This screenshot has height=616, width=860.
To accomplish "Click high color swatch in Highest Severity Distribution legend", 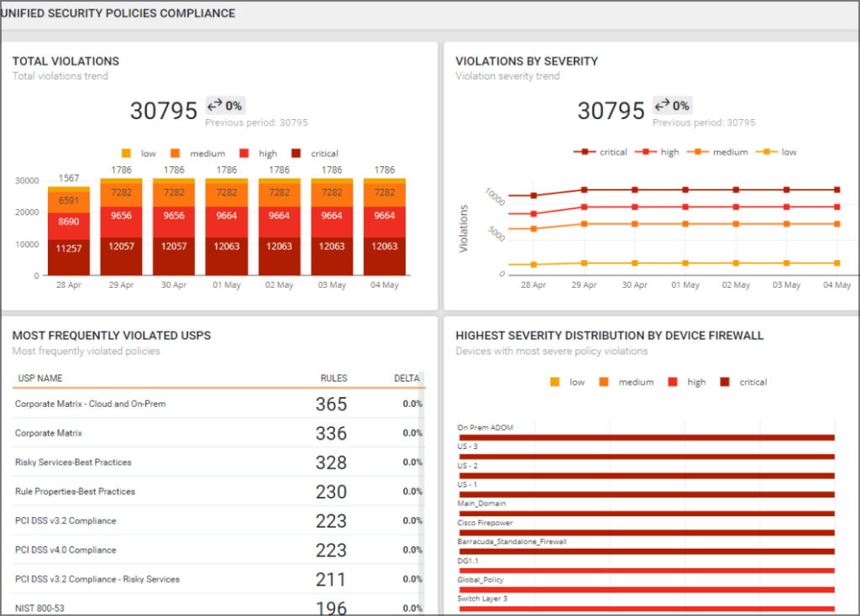I will click(x=673, y=382).
